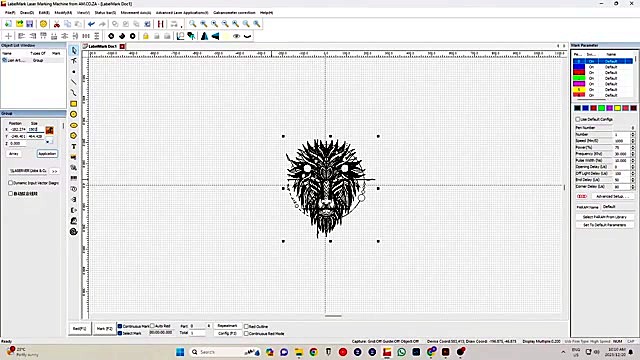The width and height of the screenshot is (640, 360).
Task: Enable Red Outline checkbox
Action: [x=246, y=327]
